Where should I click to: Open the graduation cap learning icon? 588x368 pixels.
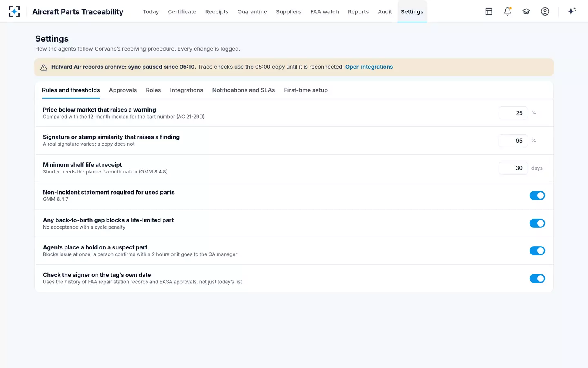pos(526,11)
